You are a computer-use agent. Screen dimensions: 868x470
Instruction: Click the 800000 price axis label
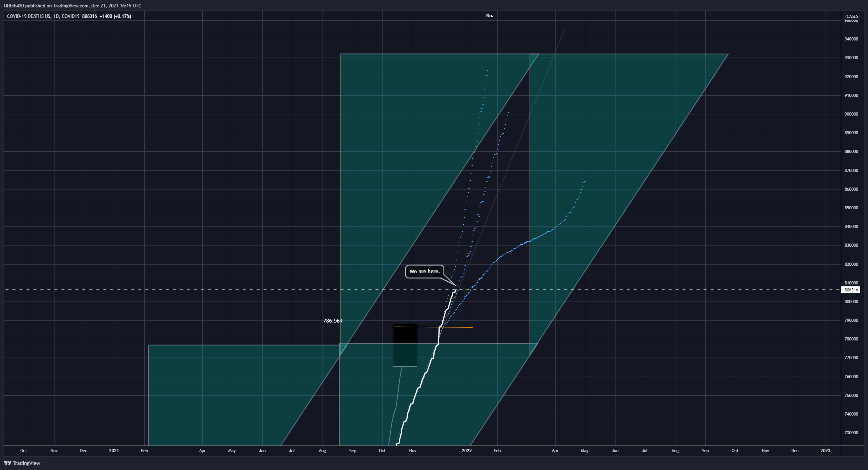pyautogui.click(x=851, y=302)
